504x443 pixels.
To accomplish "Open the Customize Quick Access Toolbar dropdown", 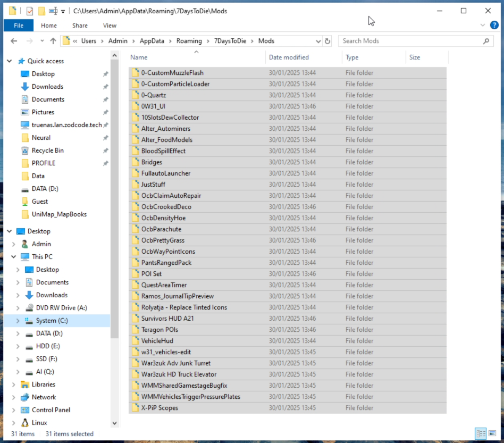I will pos(63,11).
